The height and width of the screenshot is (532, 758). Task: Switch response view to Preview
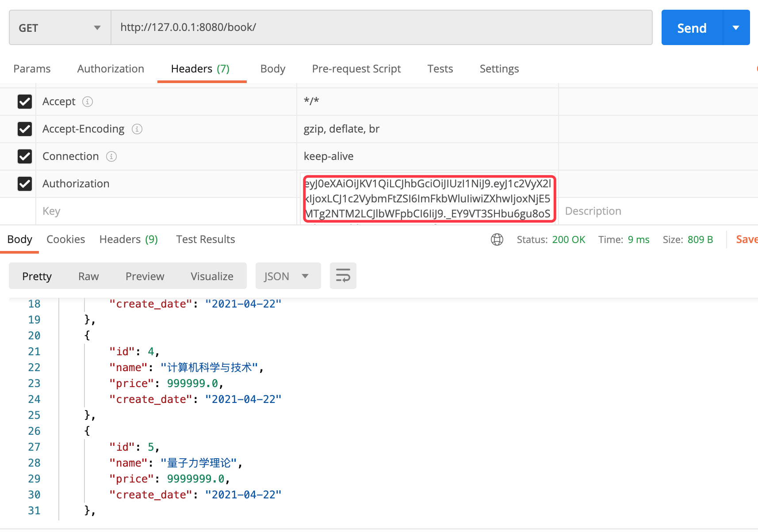point(145,276)
